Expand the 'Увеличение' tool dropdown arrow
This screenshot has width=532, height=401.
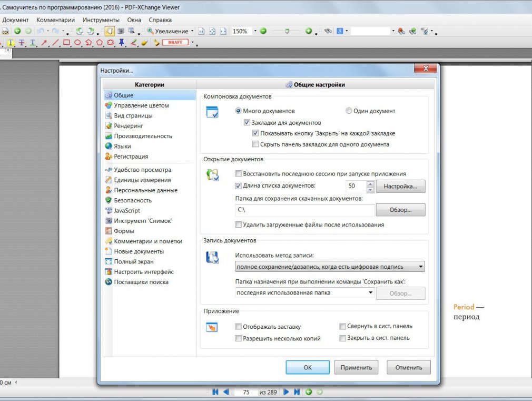[192, 31]
